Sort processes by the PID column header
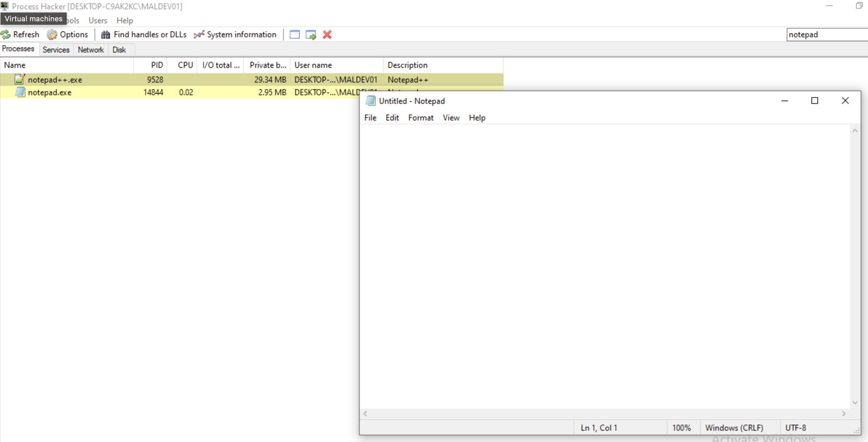 157,65
